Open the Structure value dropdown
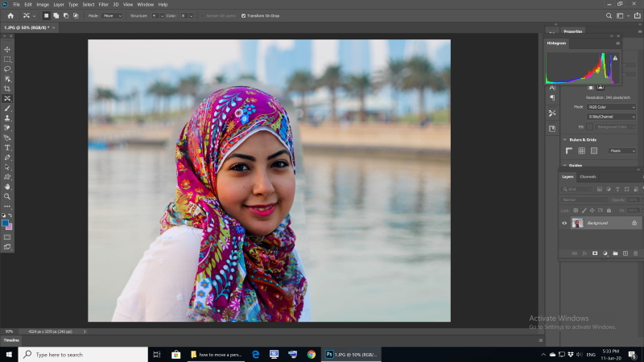 point(162,16)
